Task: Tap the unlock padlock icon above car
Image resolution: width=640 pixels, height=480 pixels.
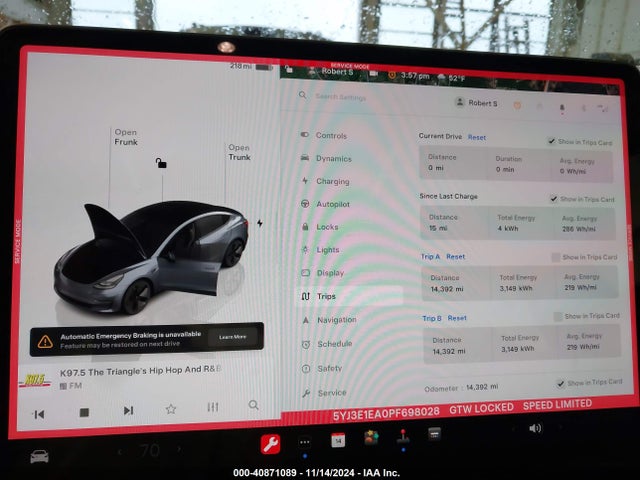Action: (161, 163)
